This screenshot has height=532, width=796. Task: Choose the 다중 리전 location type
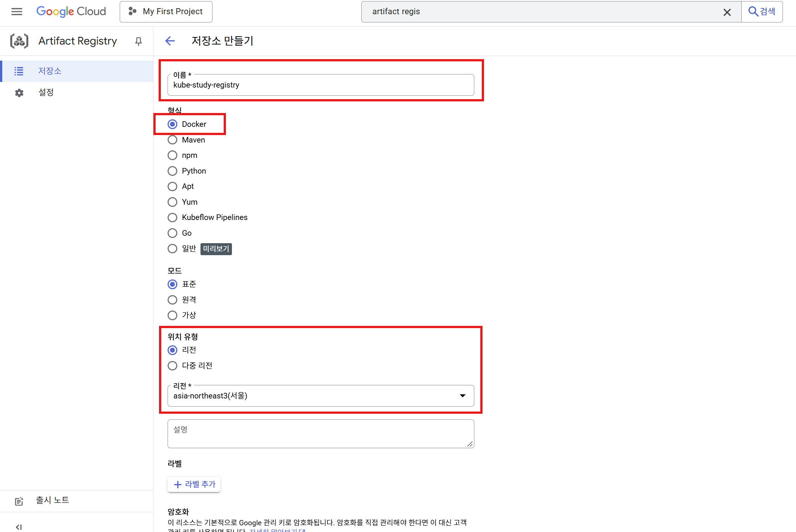coord(172,366)
